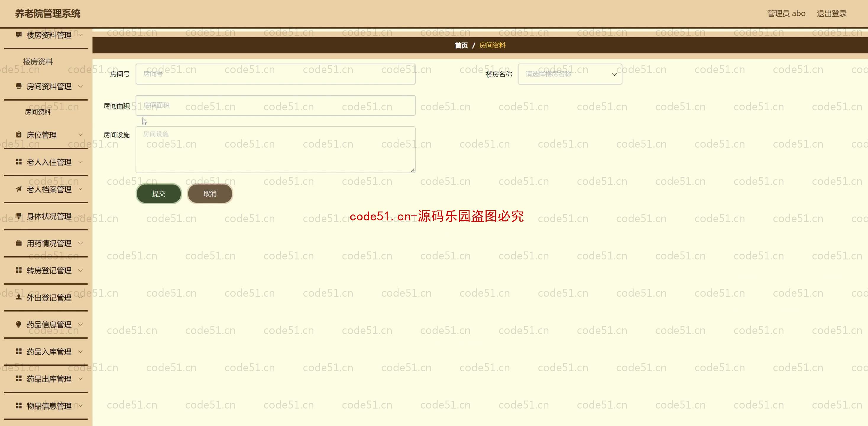Click 退出登录 to log out

point(831,14)
